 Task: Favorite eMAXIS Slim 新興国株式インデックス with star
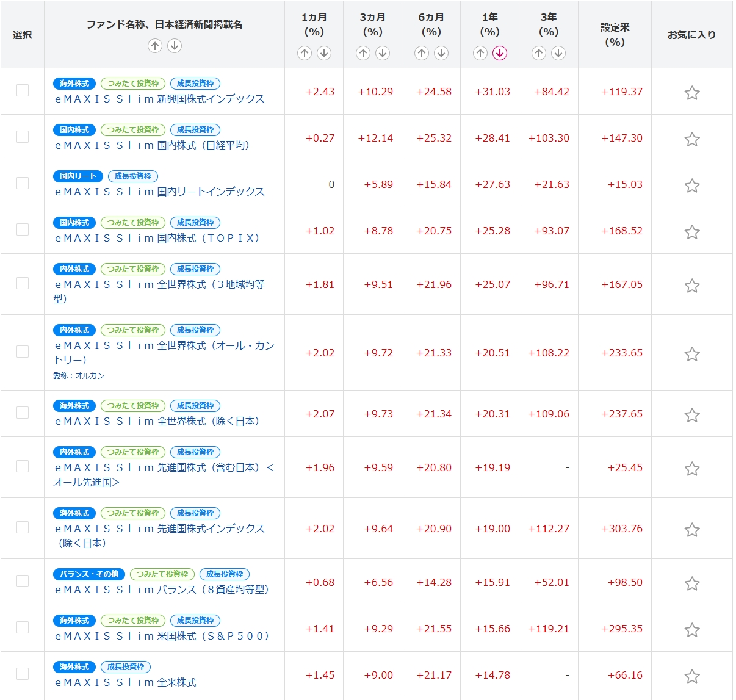(691, 93)
